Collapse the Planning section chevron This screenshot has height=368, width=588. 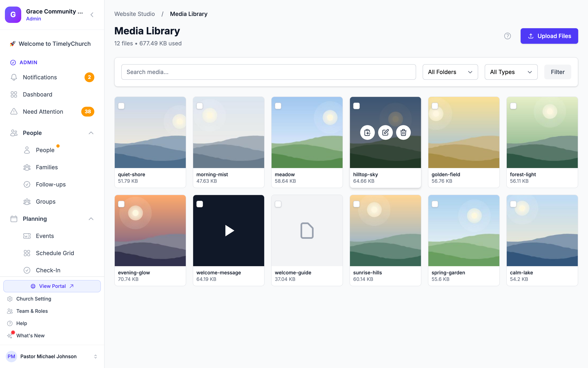tap(91, 219)
